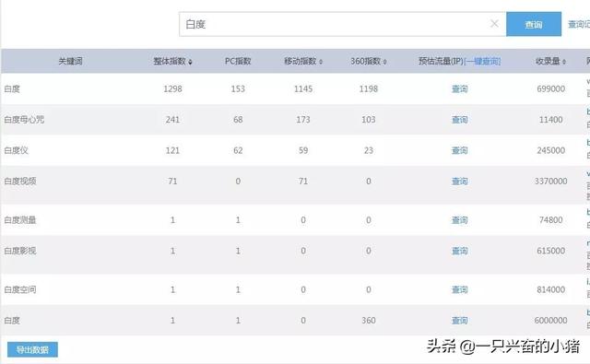Click PC index value 68
Viewport: 590px width, 364px height.
tap(238, 120)
